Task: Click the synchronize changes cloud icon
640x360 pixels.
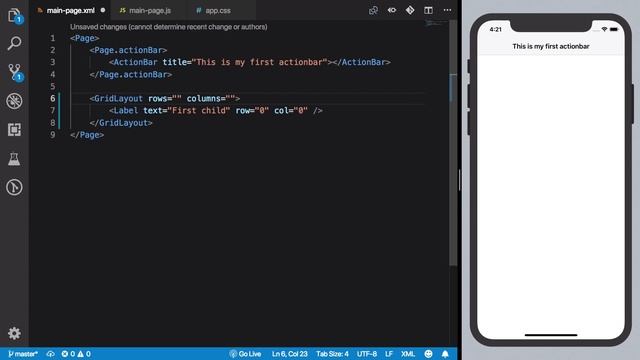Action: (x=50, y=354)
